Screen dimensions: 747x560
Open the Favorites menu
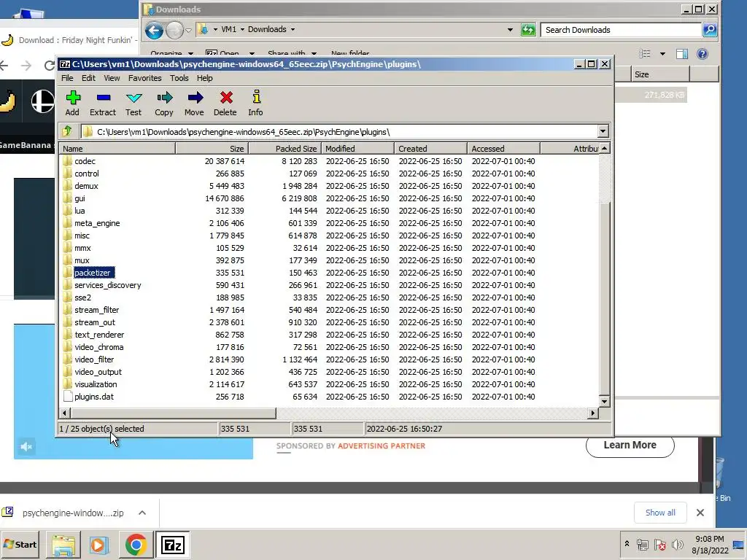(145, 78)
